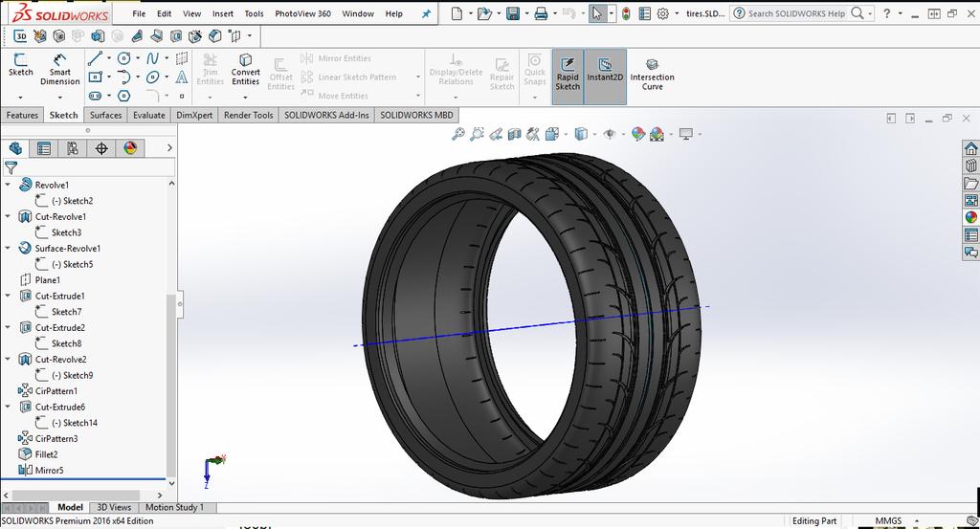Select the Sketch Text tool
The width and height of the screenshot is (980, 529).
click(181, 77)
